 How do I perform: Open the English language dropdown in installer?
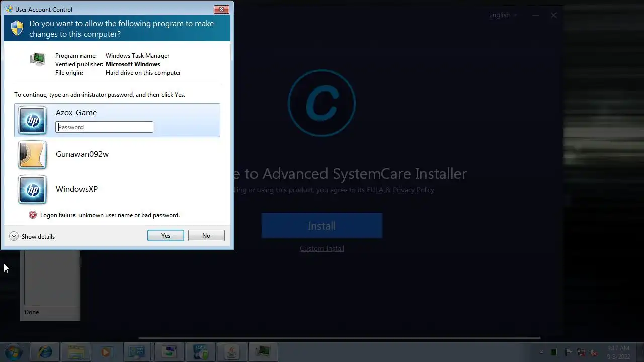503,15
